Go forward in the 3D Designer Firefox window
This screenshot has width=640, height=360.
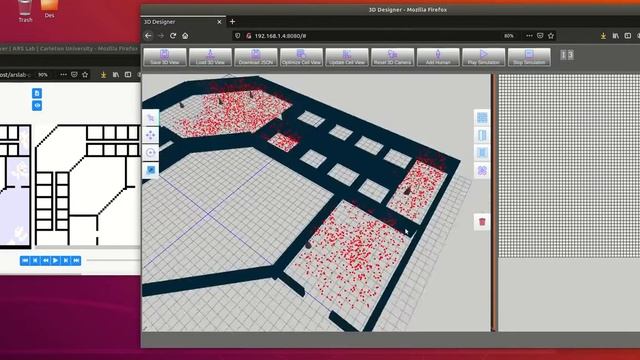[x=161, y=36]
